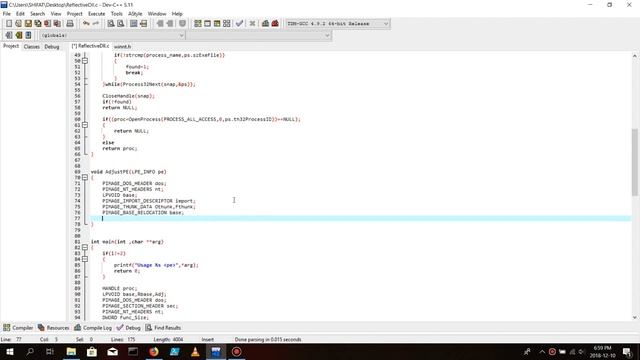The image size is (640, 360).
Task: Click the Rebuild All toolbar icon
Action: [x=227, y=24]
